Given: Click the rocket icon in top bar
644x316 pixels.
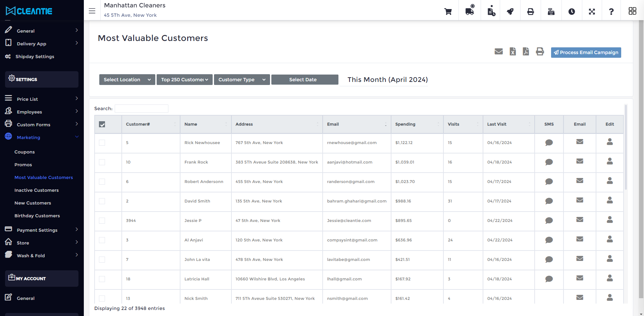Looking at the screenshot, I should (510, 11).
